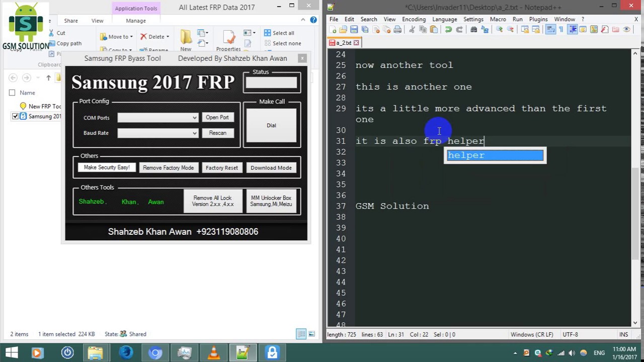
Task: Save the document with the Save icon
Action: pyautogui.click(x=354, y=30)
